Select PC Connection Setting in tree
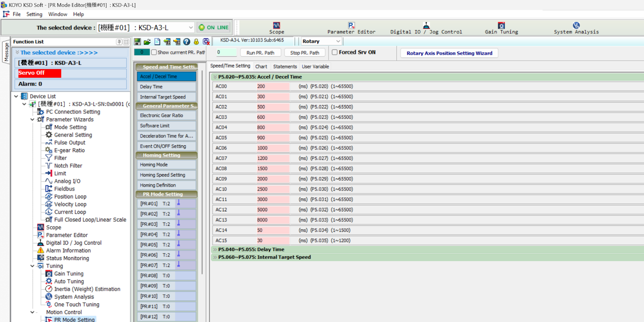This screenshot has width=644, height=322. tap(73, 112)
